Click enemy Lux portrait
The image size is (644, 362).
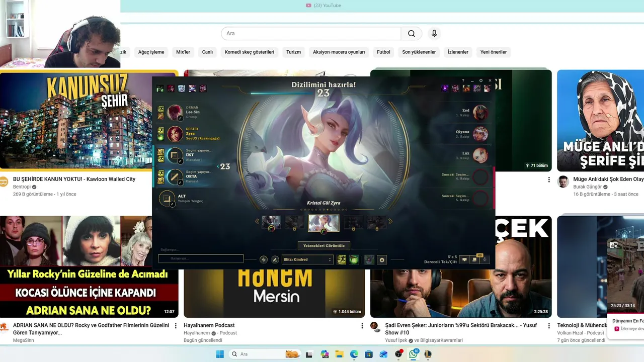480,155
